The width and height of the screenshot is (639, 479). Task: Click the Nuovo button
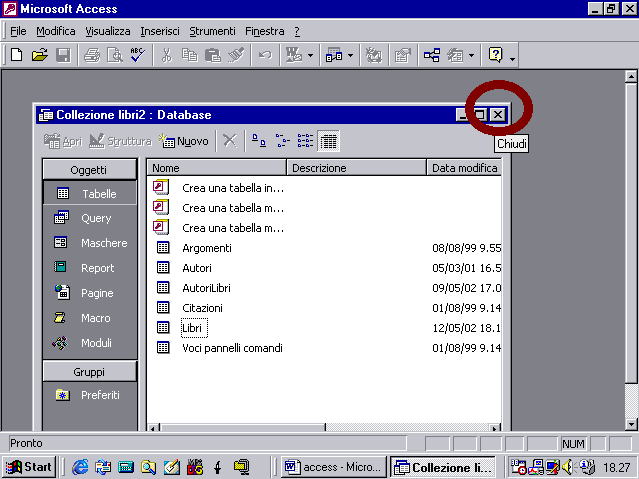pos(184,141)
